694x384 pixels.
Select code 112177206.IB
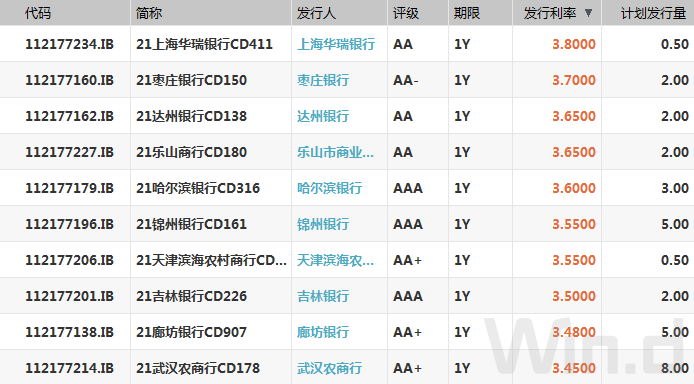click(x=69, y=260)
